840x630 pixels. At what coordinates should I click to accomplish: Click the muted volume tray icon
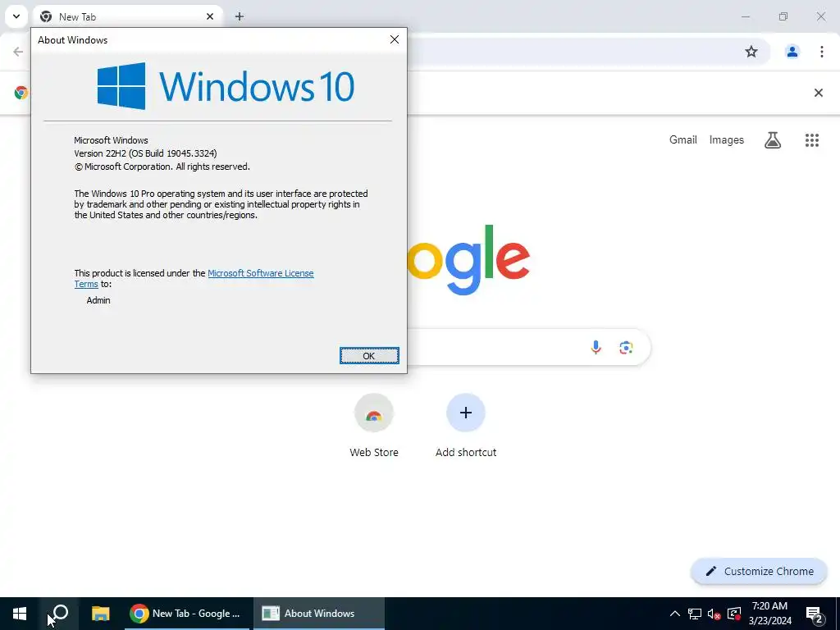tap(714, 614)
